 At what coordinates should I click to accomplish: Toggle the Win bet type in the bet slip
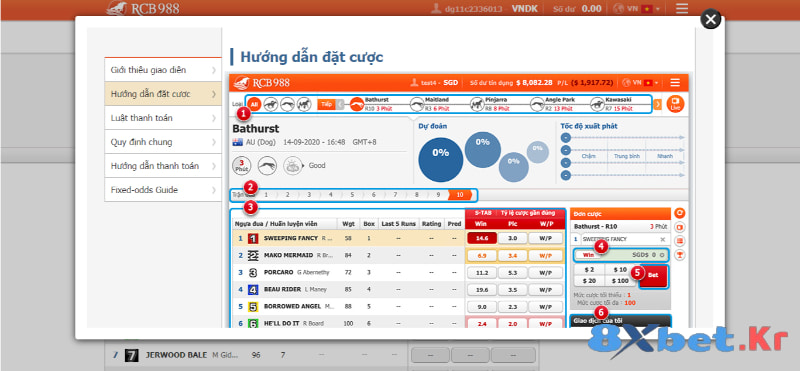588,255
